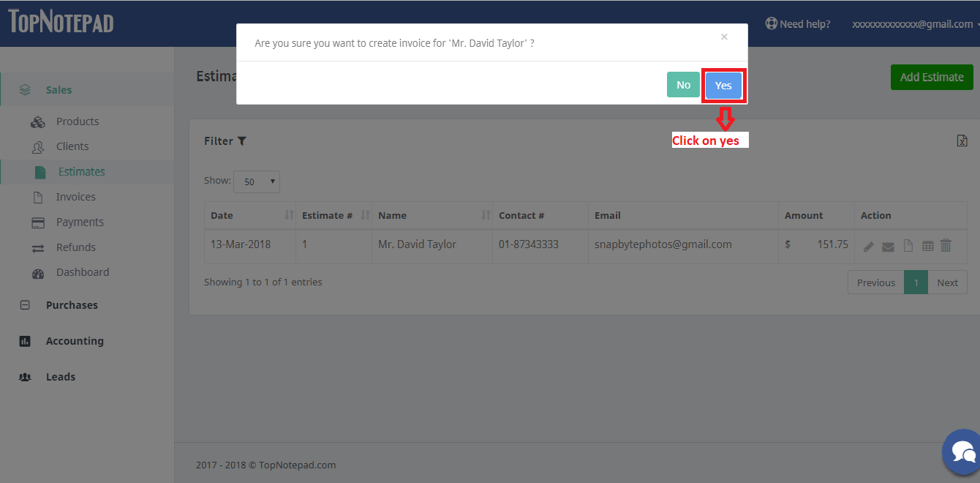Click the Filter funnel icon
Image resolution: width=980 pixels, height=483 pixels.
[x=242, y=141]
